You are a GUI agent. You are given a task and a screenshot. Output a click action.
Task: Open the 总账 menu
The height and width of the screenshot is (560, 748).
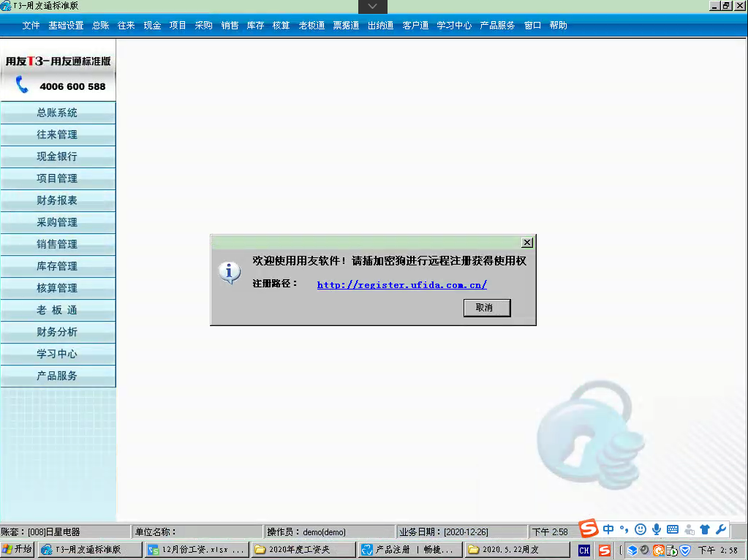[x=101, y=26]
